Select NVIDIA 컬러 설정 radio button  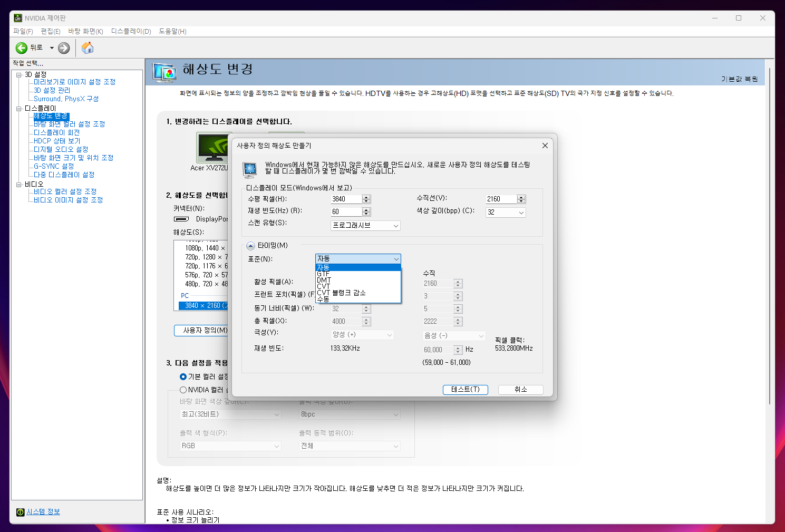(183, 390)
